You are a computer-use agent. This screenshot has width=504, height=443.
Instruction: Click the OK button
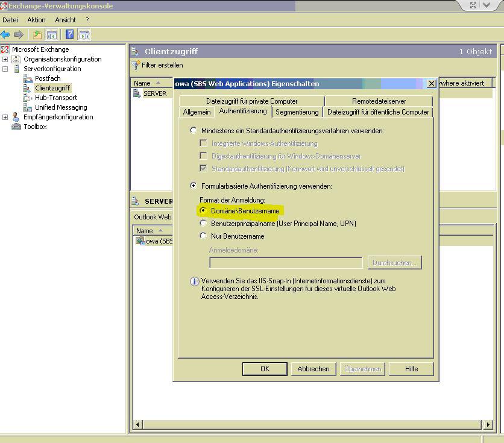coord(265,369)
